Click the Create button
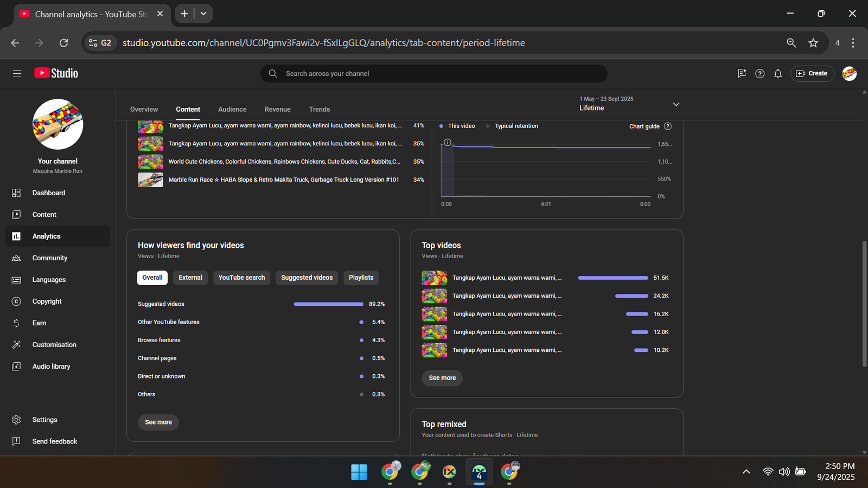The height and width of the screenshot is (488, 868). tap(812, 74)
